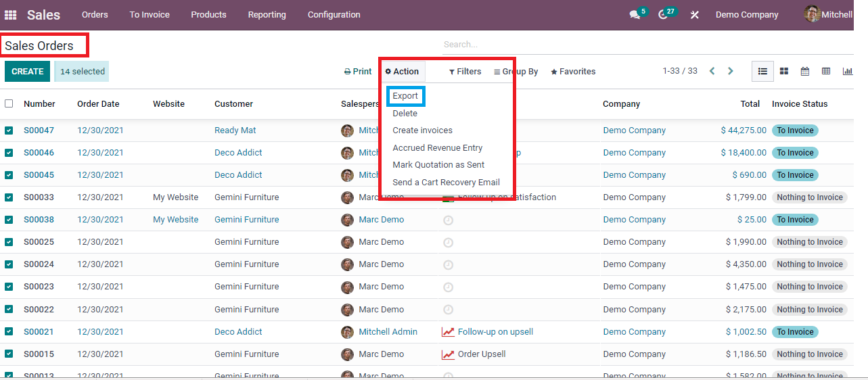This screenshot has height=380, width=868.
Task: Toggle the select-all header checkbox
Action: click(x=9, y=103)
